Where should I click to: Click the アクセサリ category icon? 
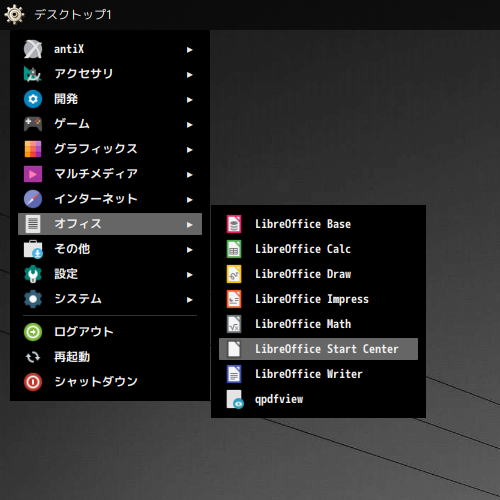33,74
